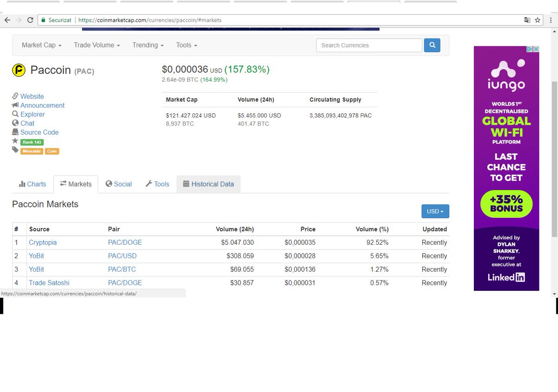558x392 pixels.
Task: Click the $0,000136 price in the PAC/BTC row
Action: (x=300, y=269)
